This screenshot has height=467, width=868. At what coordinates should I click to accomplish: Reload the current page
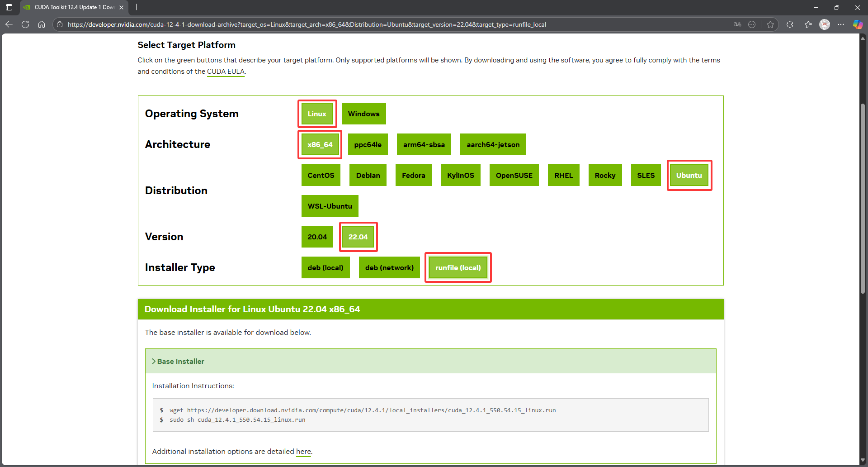(x=25, y=24)
